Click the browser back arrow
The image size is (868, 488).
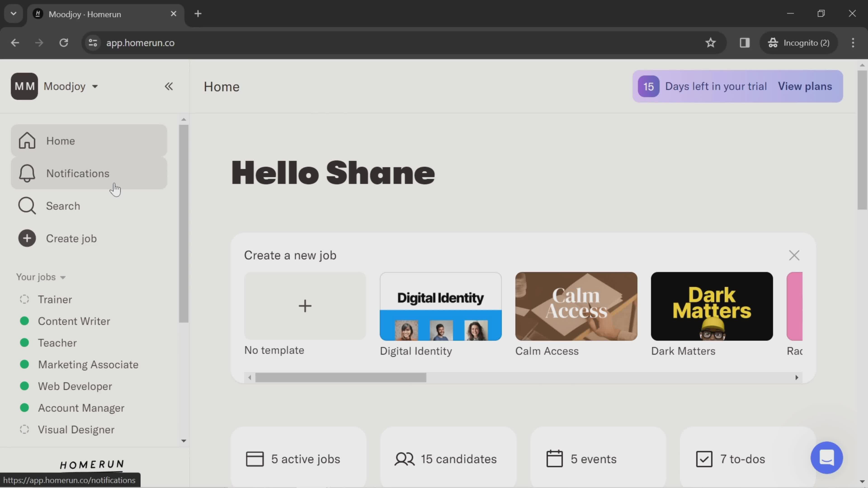[15, 43]
